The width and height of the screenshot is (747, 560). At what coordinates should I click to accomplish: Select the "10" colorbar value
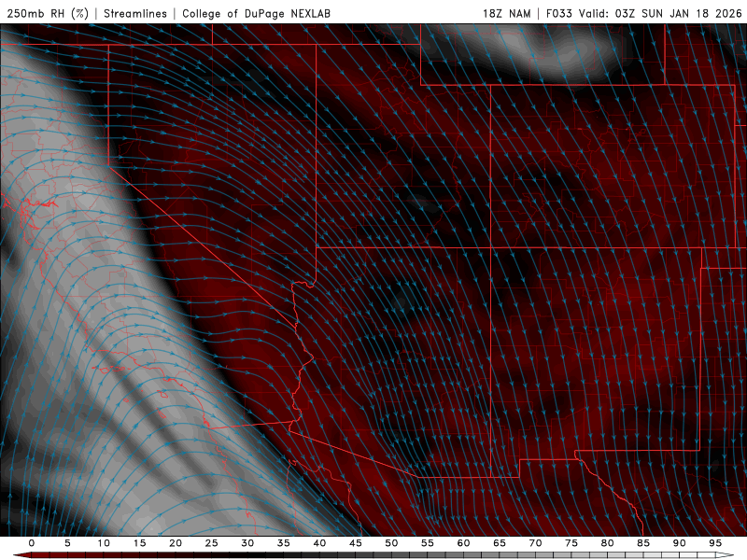pos(104,543)
